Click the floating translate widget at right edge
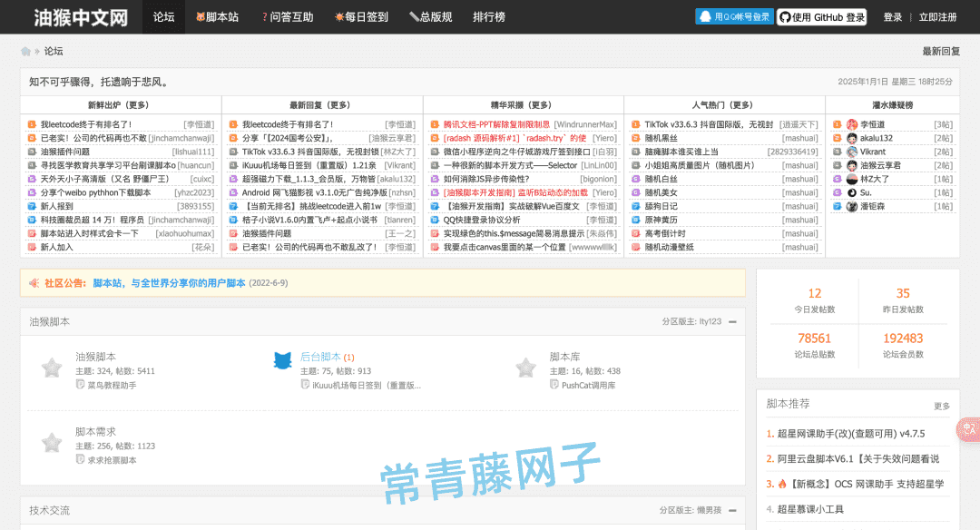 point(969,429)
